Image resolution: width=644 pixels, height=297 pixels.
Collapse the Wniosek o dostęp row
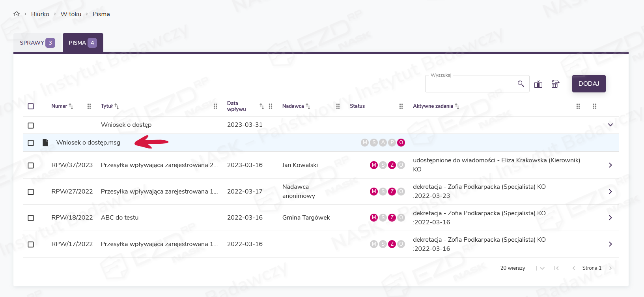point(610,125)
